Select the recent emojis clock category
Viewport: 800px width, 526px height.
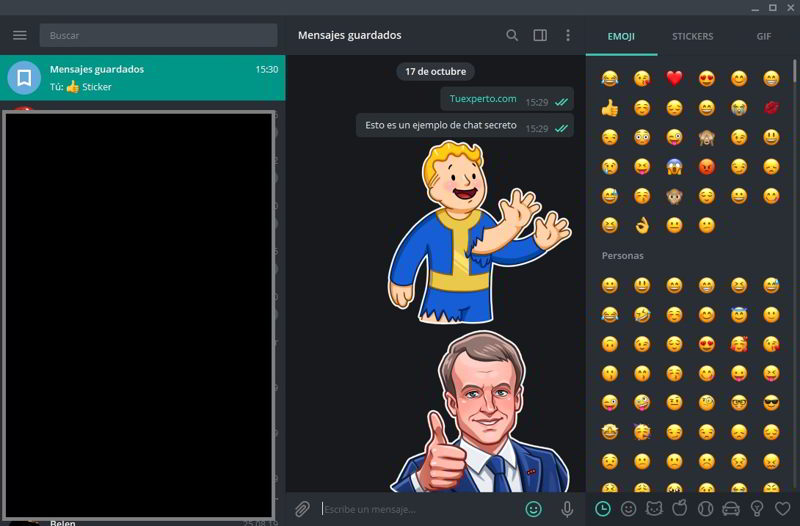click(x=602, y=509)
